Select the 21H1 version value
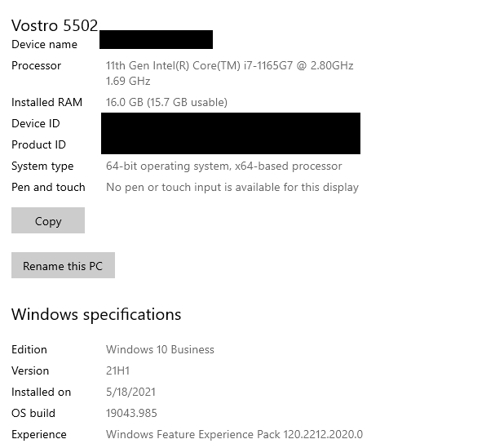Image resolution: width=486 pixels, height=448 pixels. coord(117,370)
